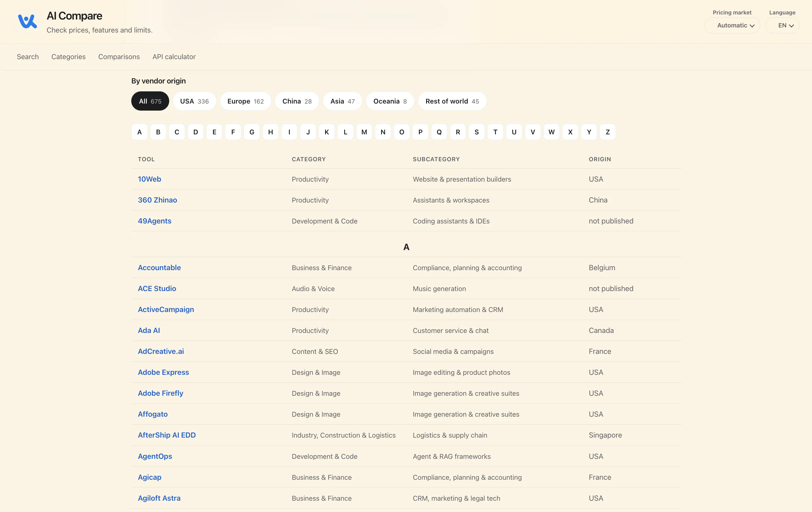Jump to letter X in the index
This screenshot has height=512, width=812.
pos(570,132)
